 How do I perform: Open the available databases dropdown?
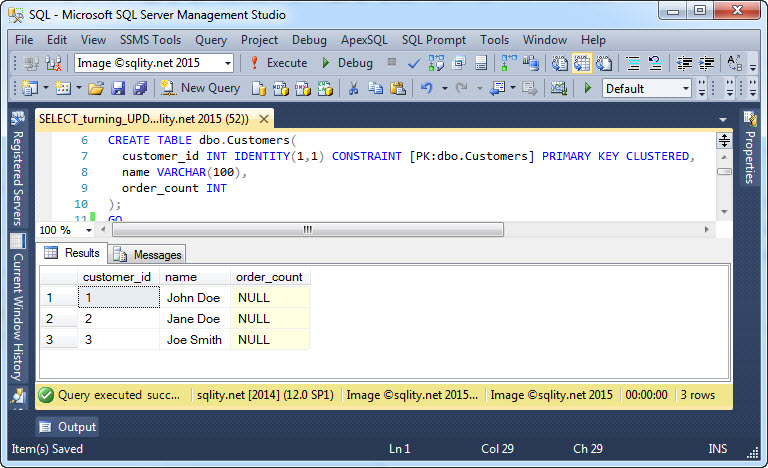click(x=228, y=64)
